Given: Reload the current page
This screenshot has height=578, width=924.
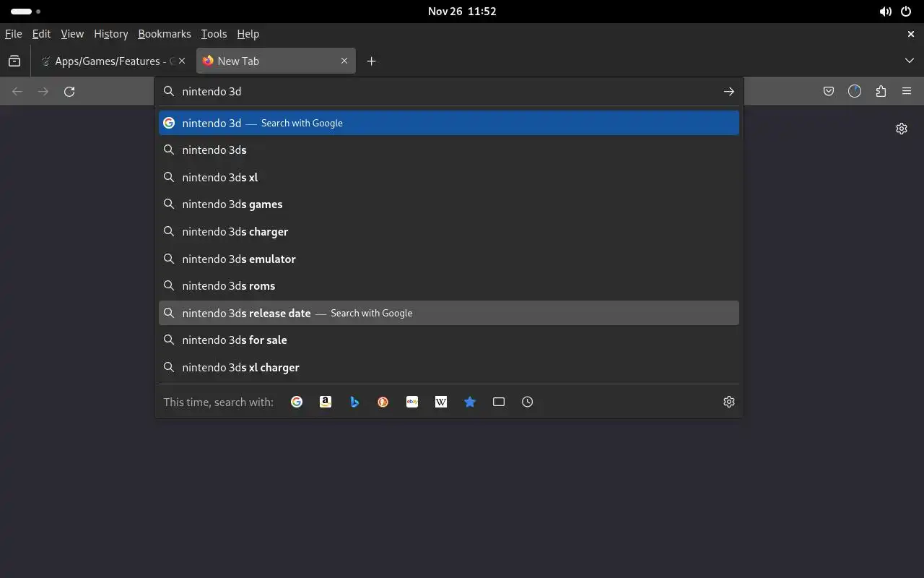Looking at the screenshot, I should click(69, 91).
